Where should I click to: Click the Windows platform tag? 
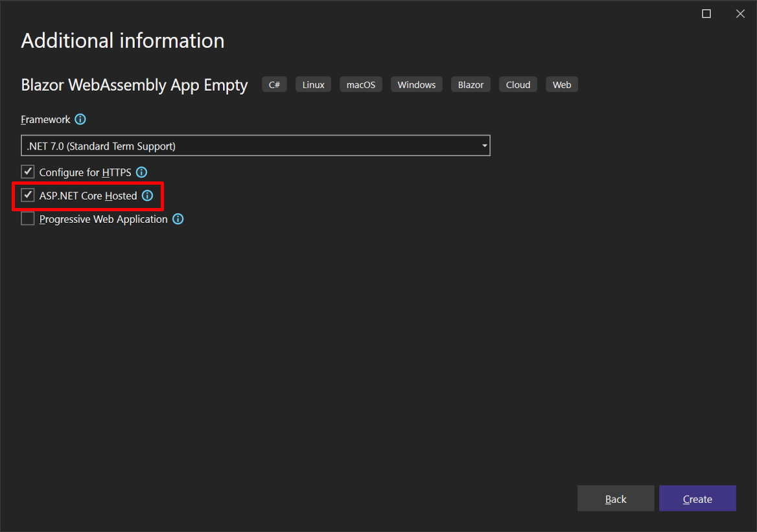click(x=417, y=85)
